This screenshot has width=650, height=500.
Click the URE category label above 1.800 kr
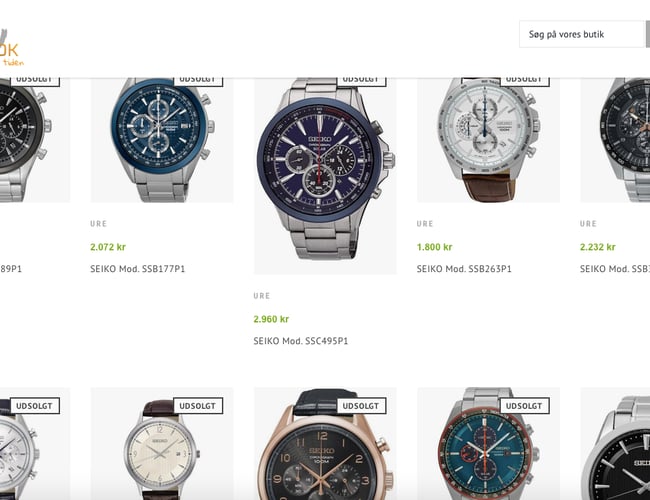[x=425, y=224]
